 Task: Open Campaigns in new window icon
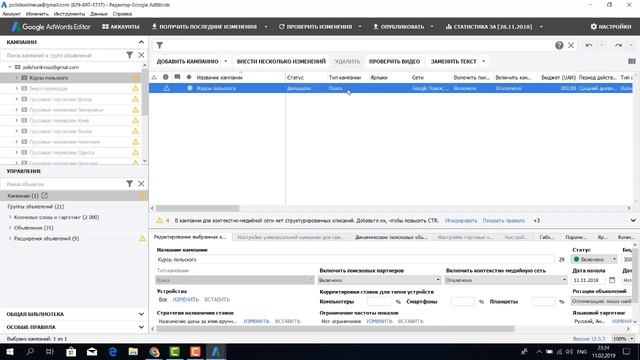pos(44,196)
